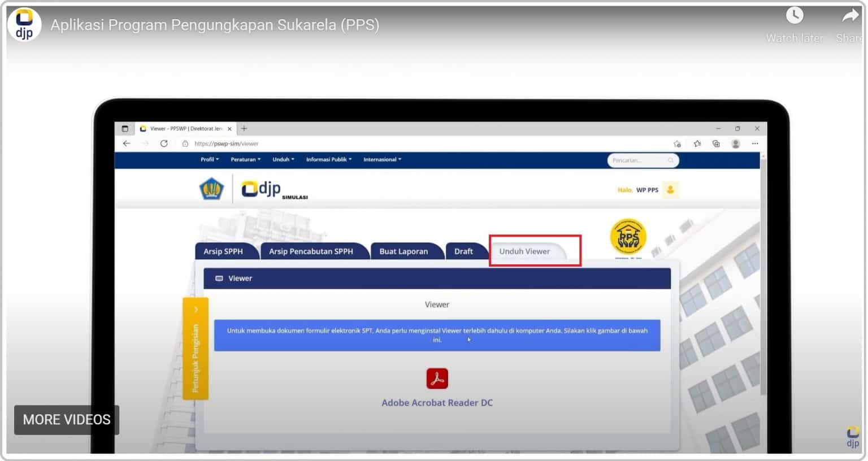The image size is (868, 461).
Task: Click the browser back arrow
Action: (x=127, y=143)
